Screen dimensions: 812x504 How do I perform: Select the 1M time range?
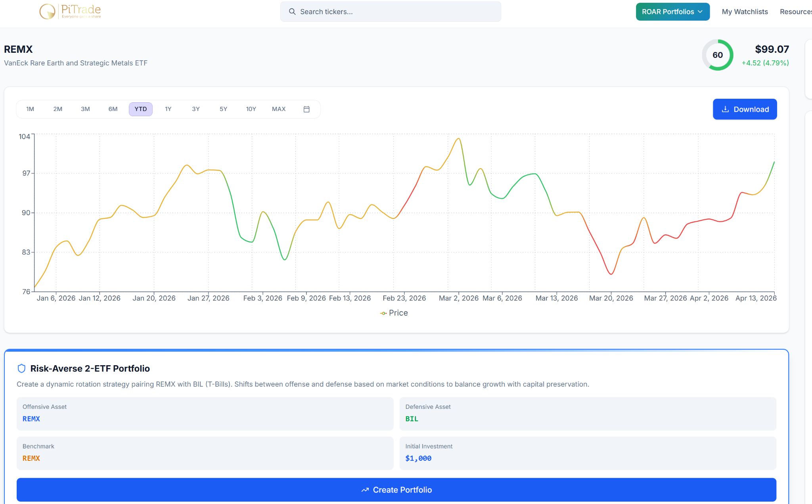coord(30,109)
